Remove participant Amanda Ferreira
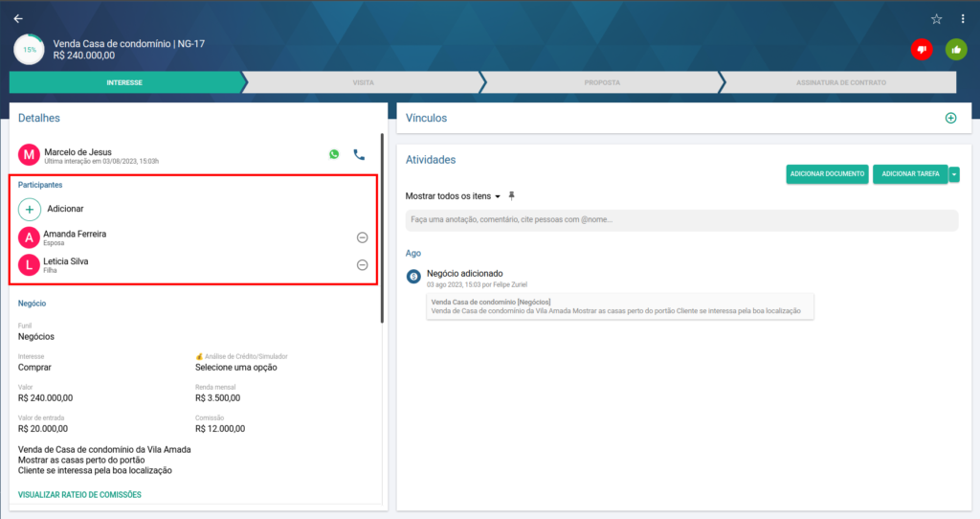The height and width of the screenshot is (519, 980). [x=362, y=237]
